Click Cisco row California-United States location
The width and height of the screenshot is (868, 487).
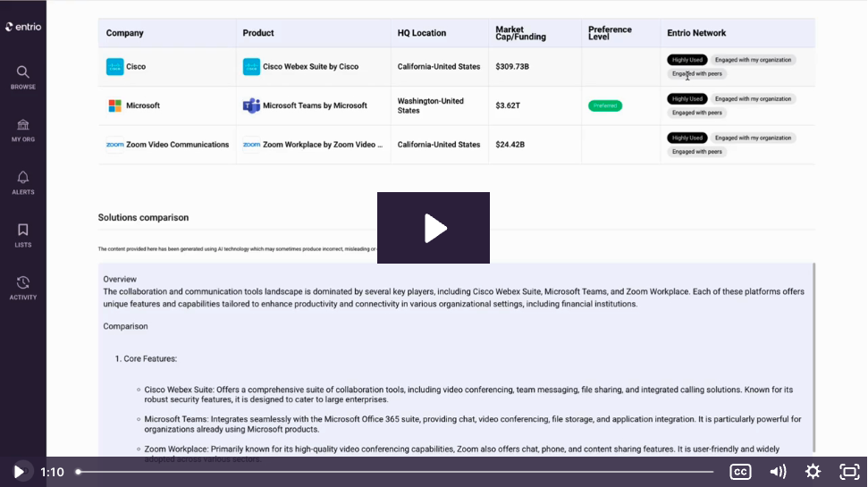tap(438, 66)
